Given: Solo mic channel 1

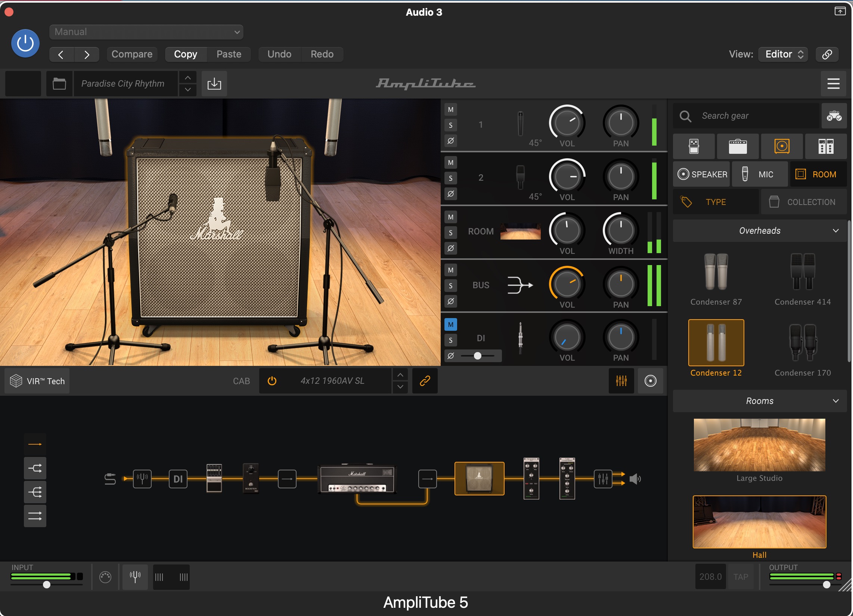Looking at the screenshot, I should (x=450, y=125).
